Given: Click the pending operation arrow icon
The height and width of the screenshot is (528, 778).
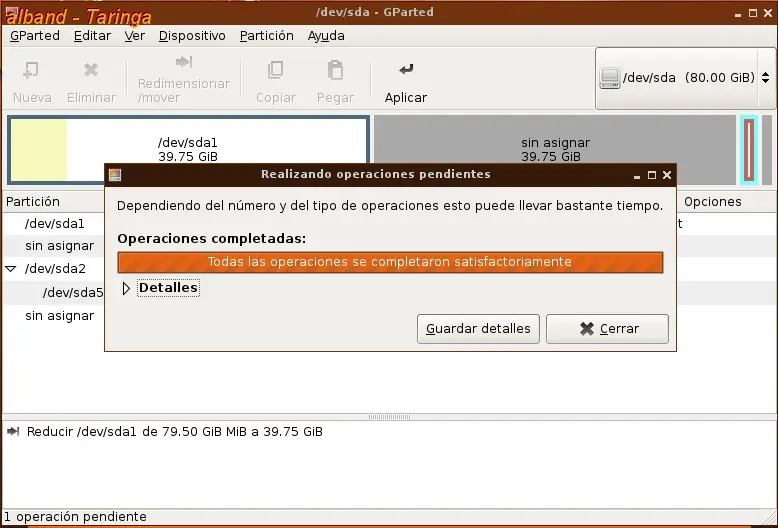Looking at the screenshot, I should (x=13, y=431).
